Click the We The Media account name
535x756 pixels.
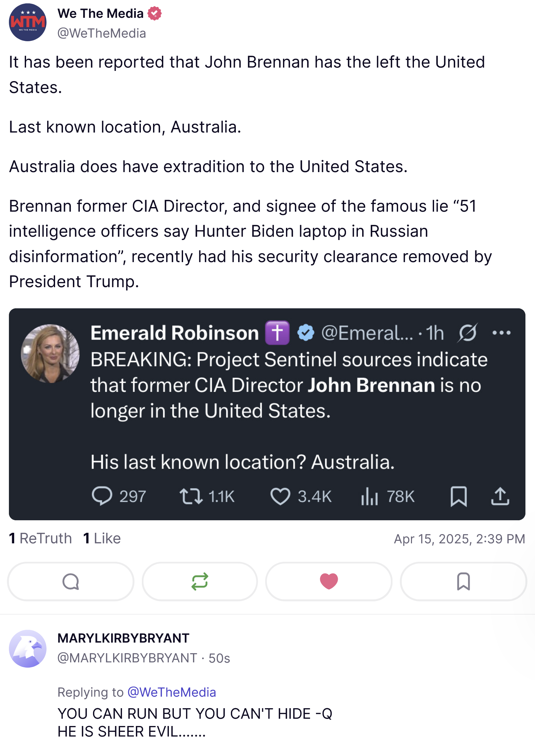101,14
